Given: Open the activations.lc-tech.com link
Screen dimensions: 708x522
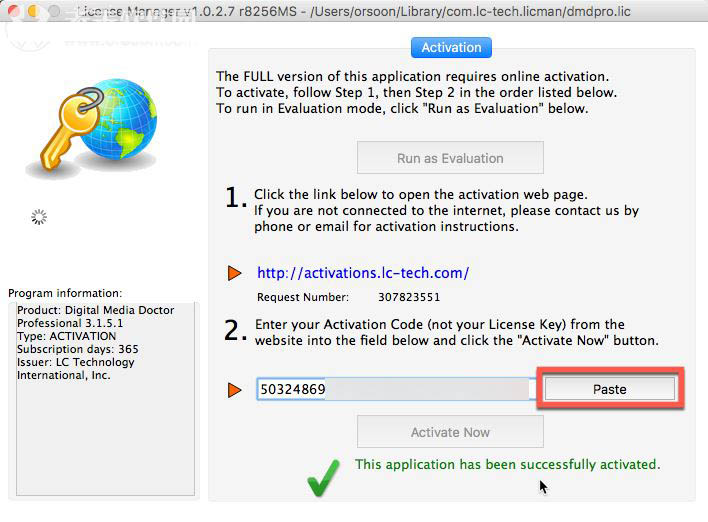Looking at the screenshot, I should coord(363,273).
